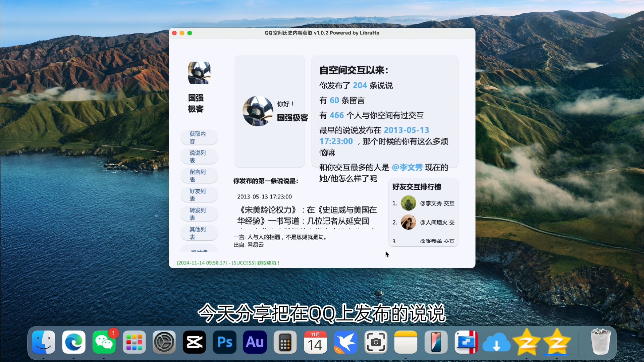This screenshot has height=362, width=644.
Task: Open the remote desktop windows app icon
Action: [x=466, y=342]
